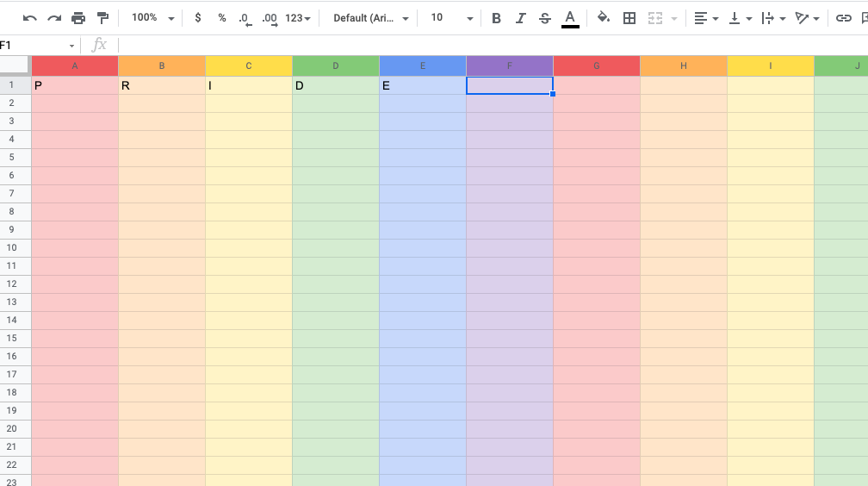Click cell C1 containing I
The image size is (868, 486).
point(249,85)
